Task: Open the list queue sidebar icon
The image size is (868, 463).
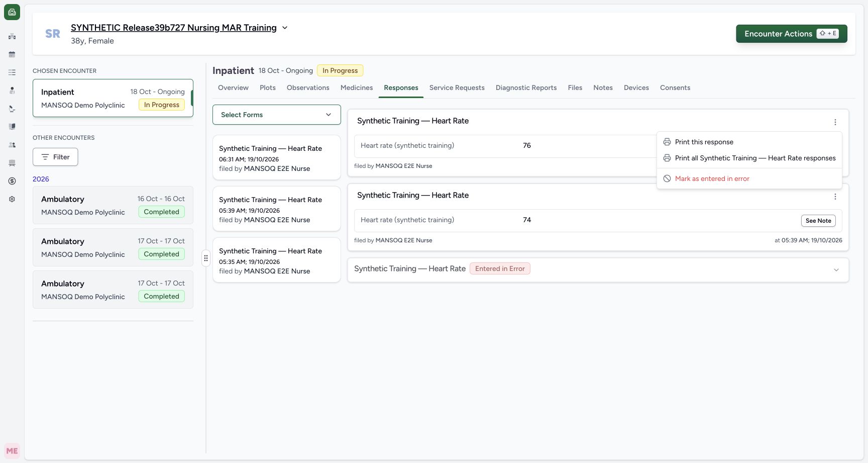Action: tap(12, 72)
